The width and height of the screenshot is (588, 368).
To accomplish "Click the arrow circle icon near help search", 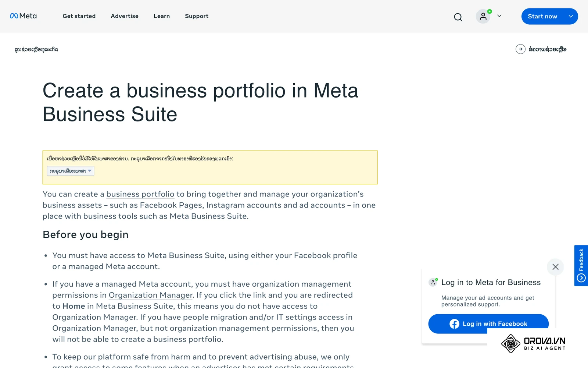I will click(x=520, y=49).
